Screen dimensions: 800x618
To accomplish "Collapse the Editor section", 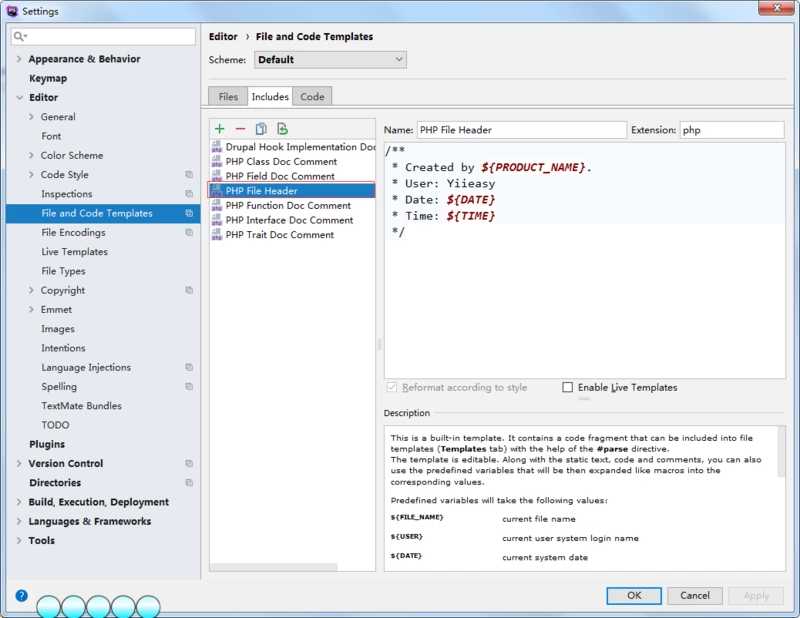I will click(x=19, y=97).
